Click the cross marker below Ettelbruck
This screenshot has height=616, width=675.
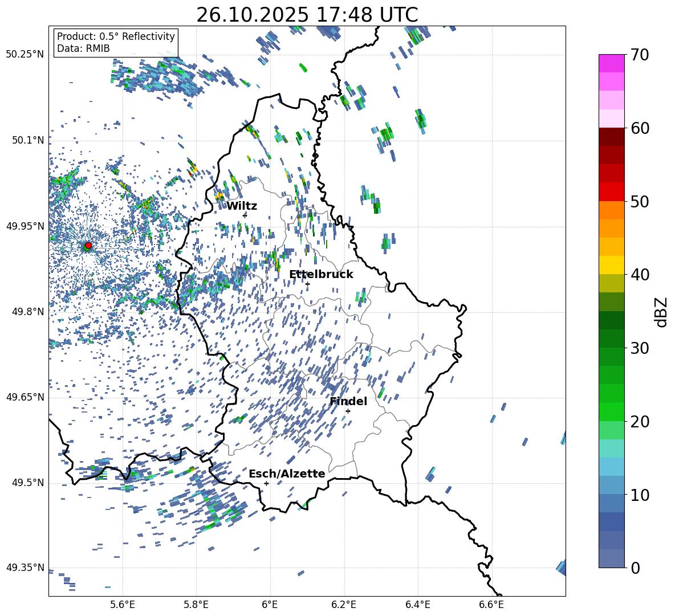[307, 284]
